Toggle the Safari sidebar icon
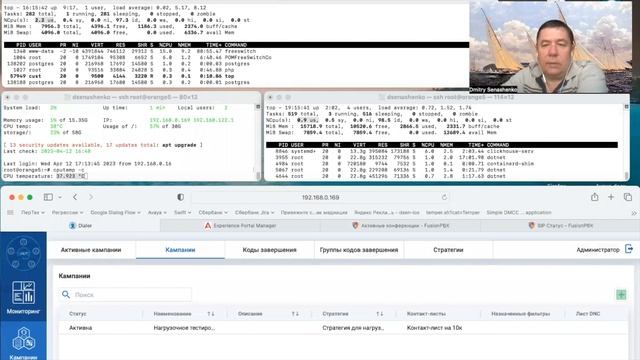 tap(48, 197)
